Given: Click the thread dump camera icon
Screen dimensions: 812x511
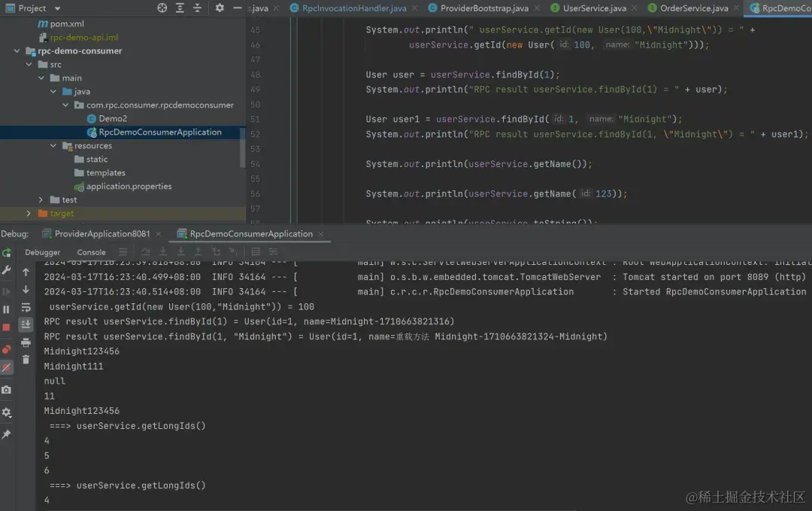Looking at the screenshot, I should click(x=6, y=390).
